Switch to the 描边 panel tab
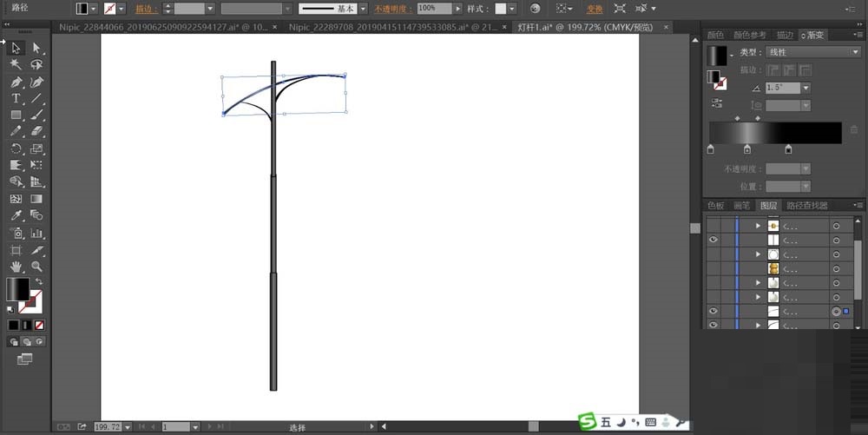The image size is (868, 435). point(785,35)
